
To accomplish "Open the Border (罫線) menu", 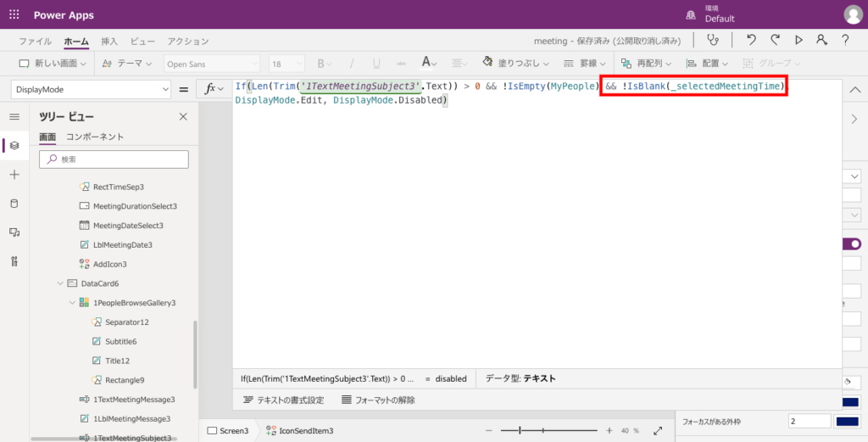I will [585, 64].
